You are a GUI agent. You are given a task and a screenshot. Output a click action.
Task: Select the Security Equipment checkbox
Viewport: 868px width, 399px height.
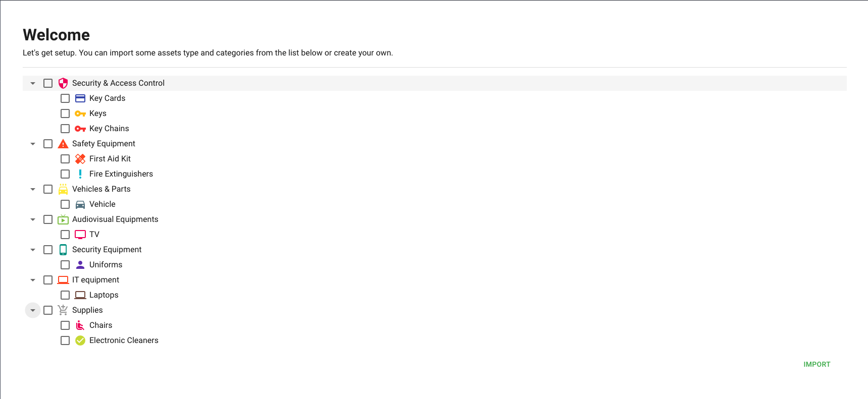point(48,250)
